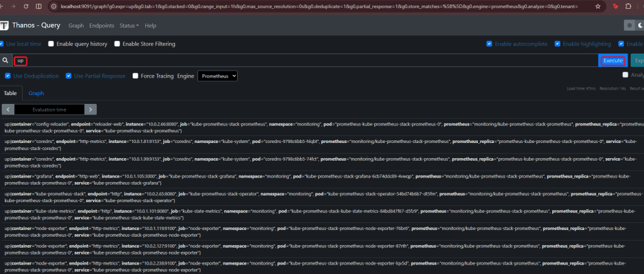Focus the query expression input containing up
The image size is (644, 274).
[x=305, y=60]
